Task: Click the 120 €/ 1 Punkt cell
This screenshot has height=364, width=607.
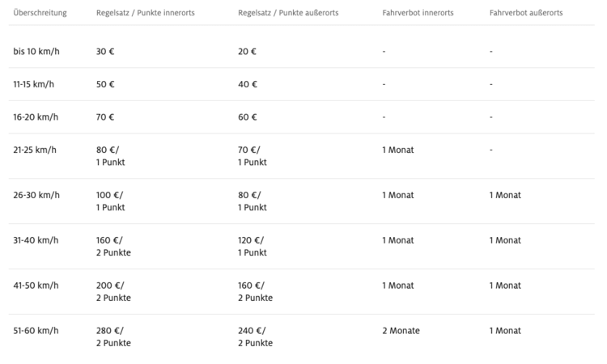Action: 253,246
